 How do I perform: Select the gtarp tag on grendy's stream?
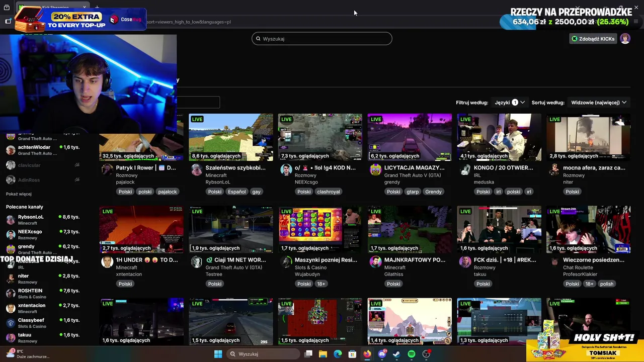413,192
